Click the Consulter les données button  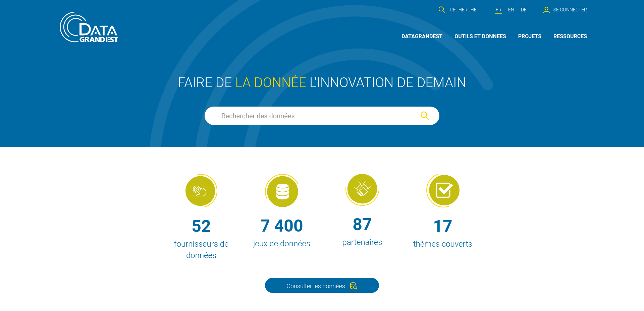tap(322, 286)
